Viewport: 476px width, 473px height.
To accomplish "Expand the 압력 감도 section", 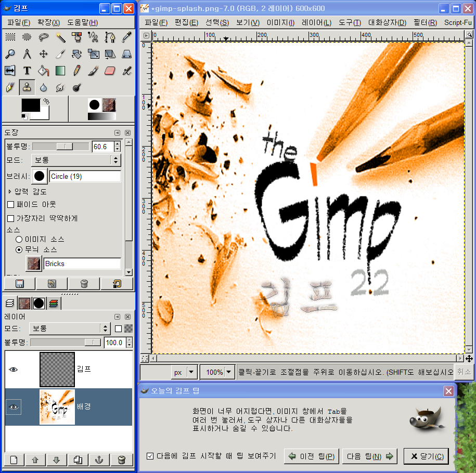I will click(10, 191).
